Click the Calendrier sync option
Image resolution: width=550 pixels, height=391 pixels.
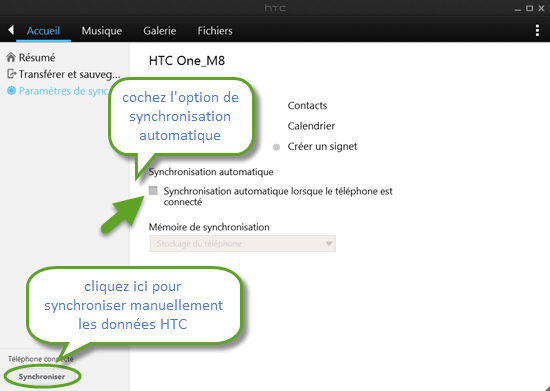pos(311,126)
